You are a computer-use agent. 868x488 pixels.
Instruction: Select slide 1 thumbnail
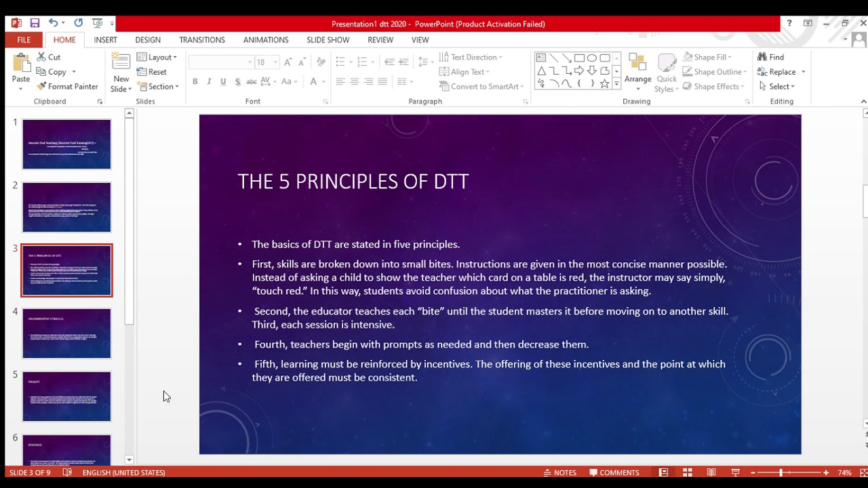pos(66,144)
